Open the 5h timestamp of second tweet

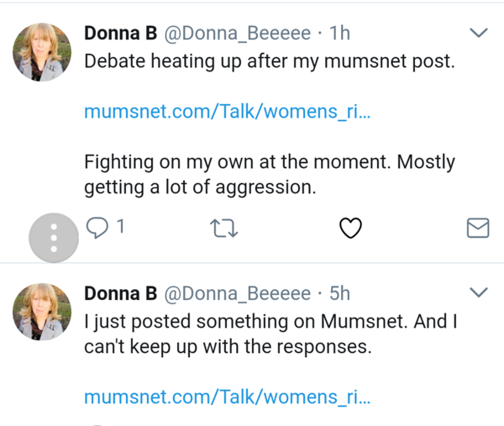(x=339, y=292)
